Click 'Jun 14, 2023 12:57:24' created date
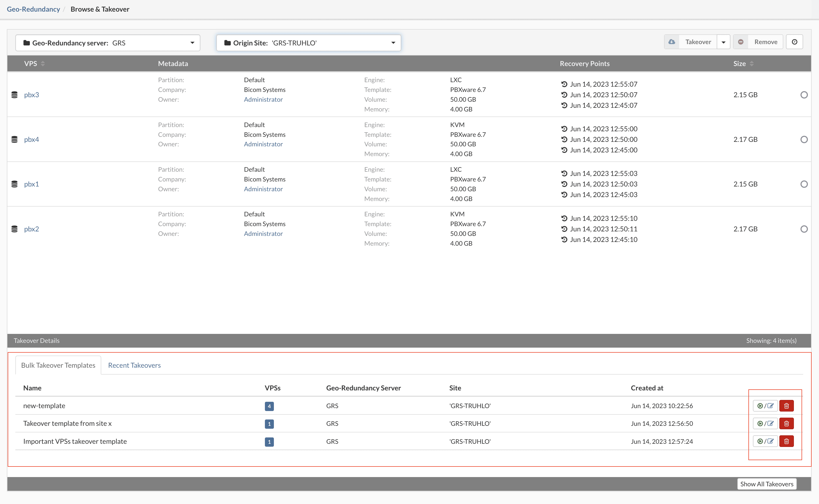Image resolution: width=819 pixels, height=504 pixels. point(662,442)
